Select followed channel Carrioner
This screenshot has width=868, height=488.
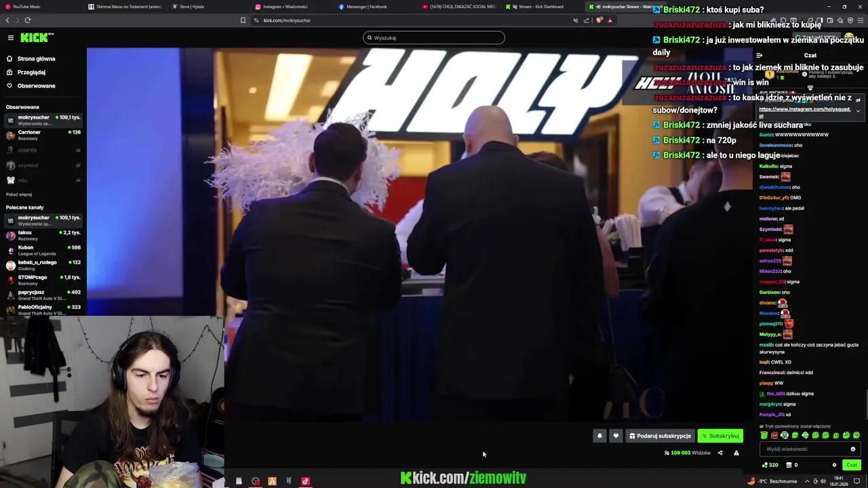pos(43,135)
